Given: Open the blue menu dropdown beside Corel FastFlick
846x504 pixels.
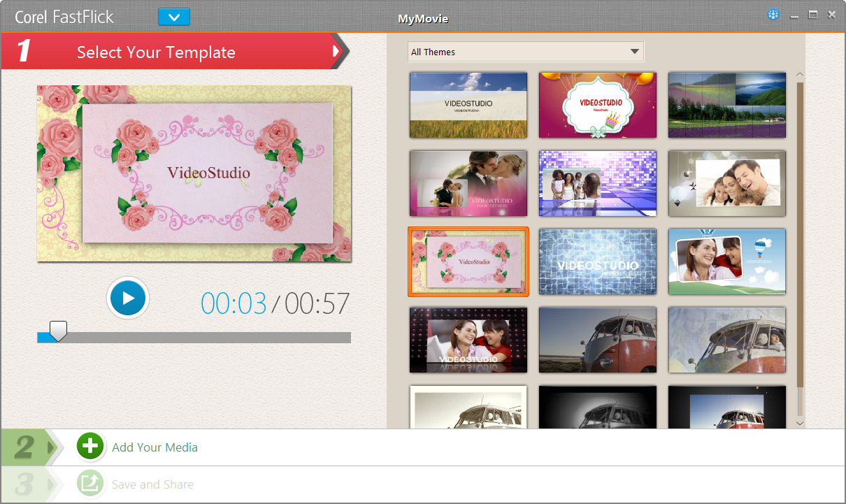Looking at the screenshot, I should 174,17.
